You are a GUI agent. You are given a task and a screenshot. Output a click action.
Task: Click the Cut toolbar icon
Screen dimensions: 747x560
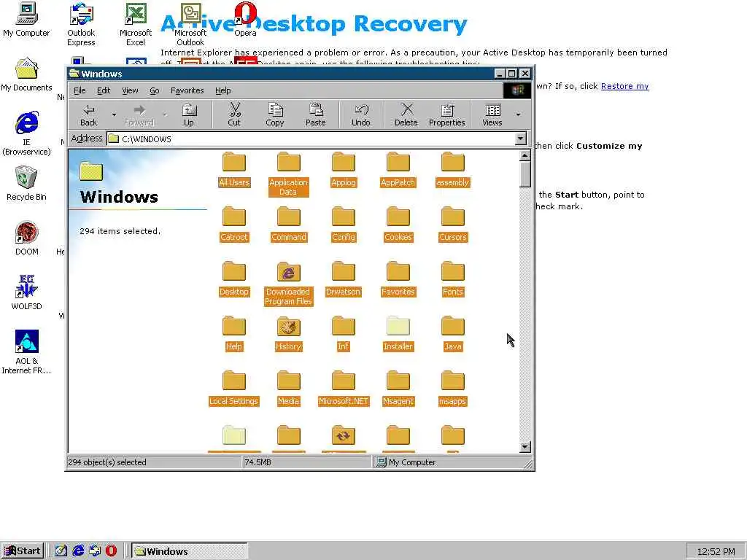point(234,114)
